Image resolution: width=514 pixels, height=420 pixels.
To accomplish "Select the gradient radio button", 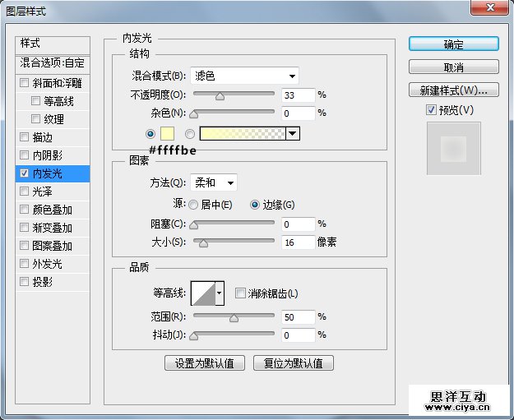I will click(x=190, y=134).
